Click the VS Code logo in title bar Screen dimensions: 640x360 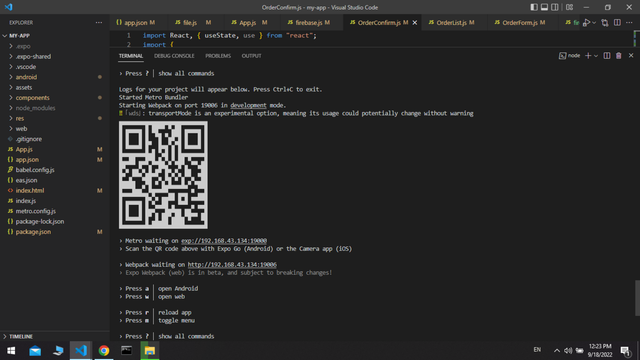coord(9,7)
